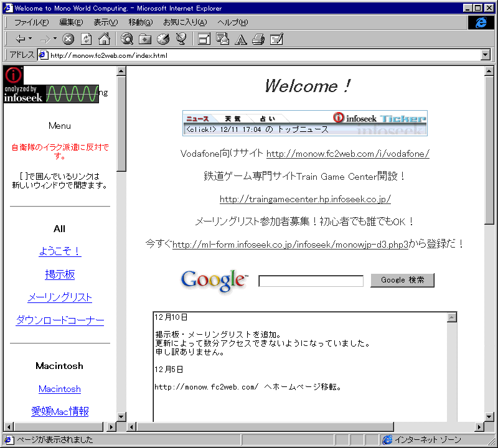The image size is (498, 448).
Task: Click the update log textarea up arrow
Action: click(452, 317)
